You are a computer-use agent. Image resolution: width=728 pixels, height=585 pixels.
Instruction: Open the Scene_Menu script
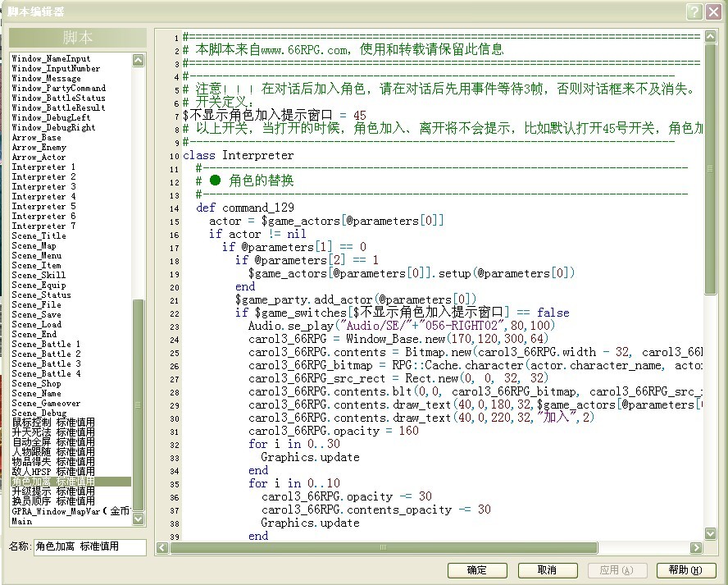click(x=37, y=255)
